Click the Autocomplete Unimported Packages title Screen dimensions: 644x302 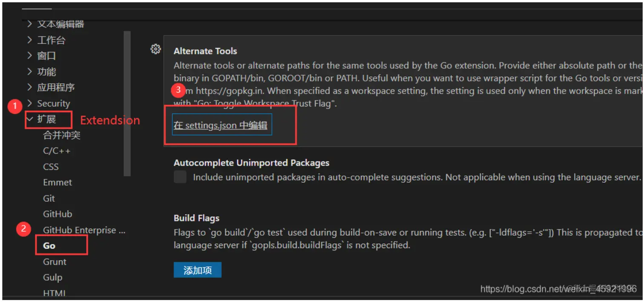(251, 163)
